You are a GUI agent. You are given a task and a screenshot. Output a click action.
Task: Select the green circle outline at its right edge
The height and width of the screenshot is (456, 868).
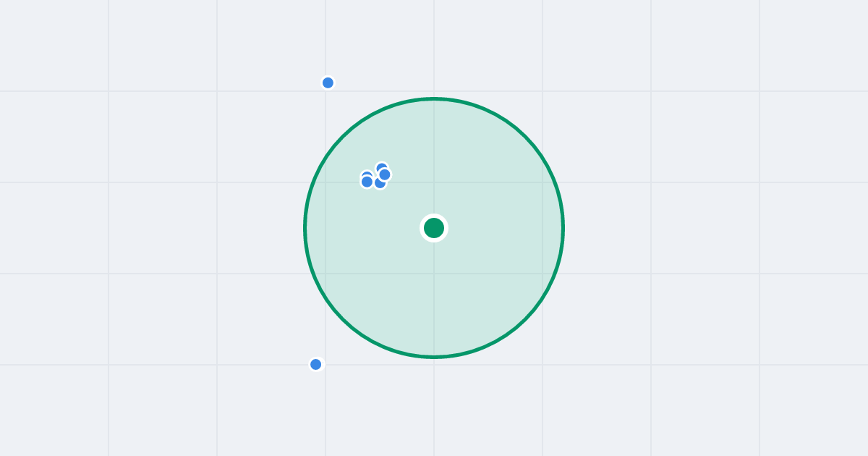563,228
